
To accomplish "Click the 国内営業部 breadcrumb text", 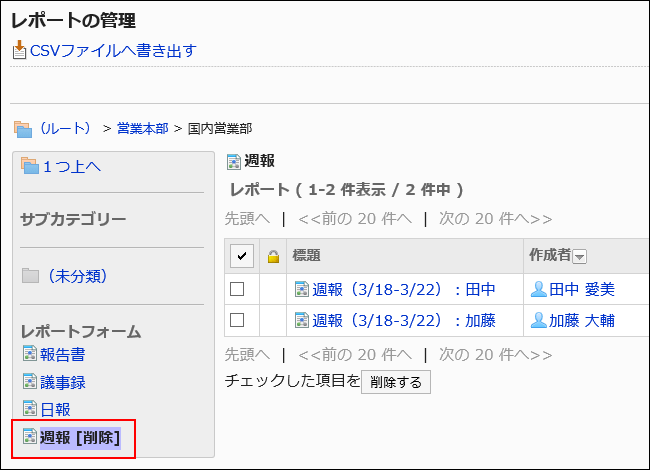I will coord(220,128).
